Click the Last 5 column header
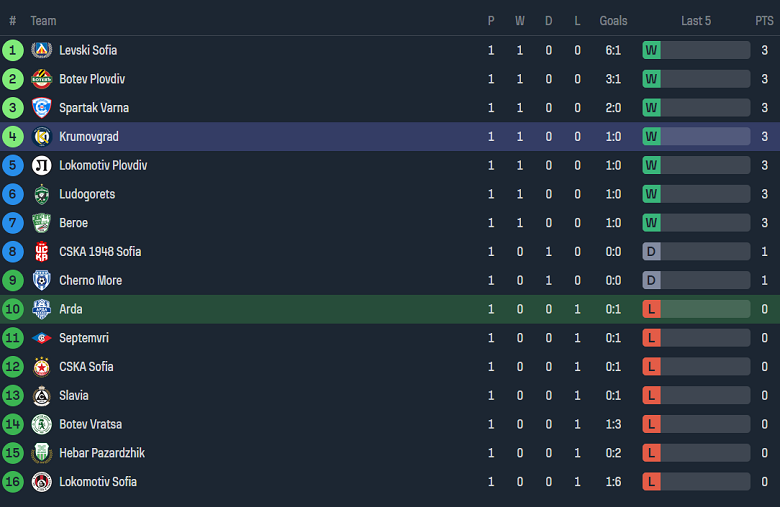Viewport: 780px width, 507px height. [x=696, y=21]
